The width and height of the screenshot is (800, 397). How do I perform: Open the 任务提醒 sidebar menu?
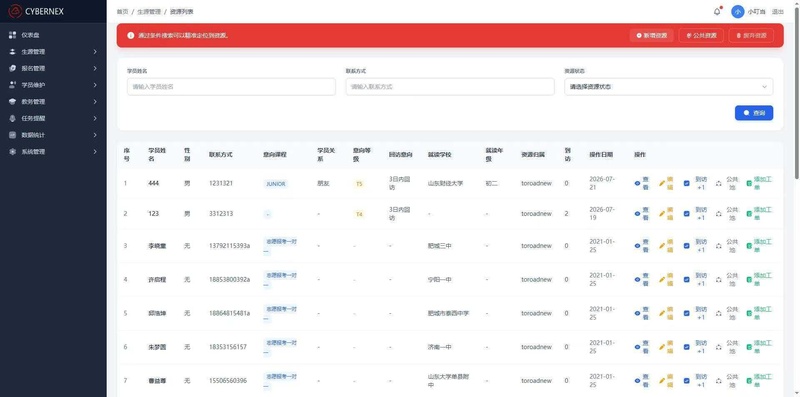53,118
